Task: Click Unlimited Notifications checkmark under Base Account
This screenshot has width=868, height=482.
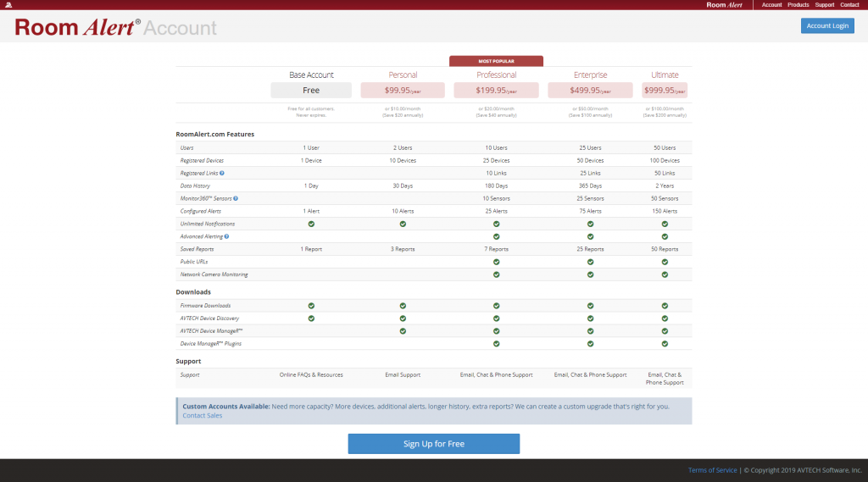Action: 311,224
